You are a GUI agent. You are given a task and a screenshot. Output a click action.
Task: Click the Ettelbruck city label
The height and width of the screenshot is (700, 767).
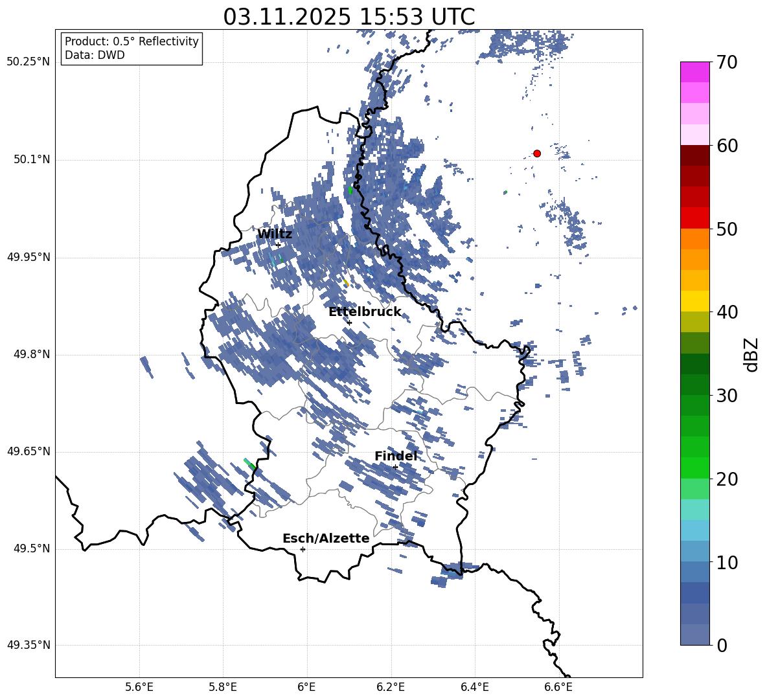click(x=365, y=312)
